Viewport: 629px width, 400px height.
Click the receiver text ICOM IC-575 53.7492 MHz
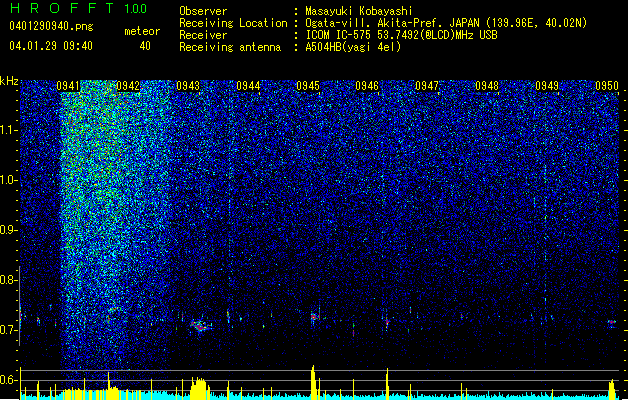(401, 35)
